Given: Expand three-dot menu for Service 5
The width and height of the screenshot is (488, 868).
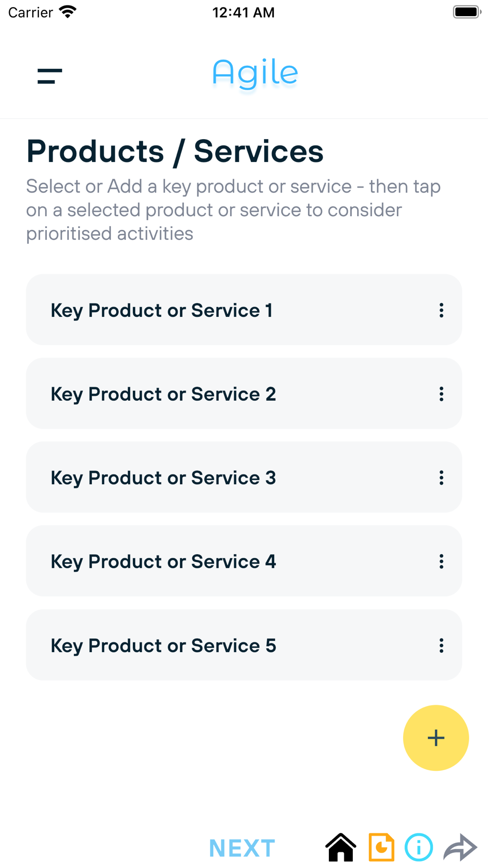Looking at the screenshot, I should click(441, 645).
